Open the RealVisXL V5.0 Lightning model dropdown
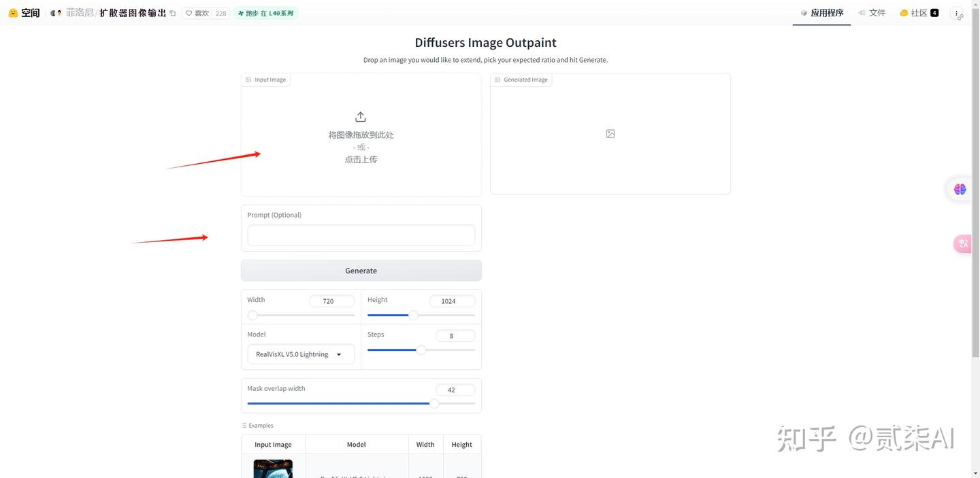980x478 pixels. (300, 354)
